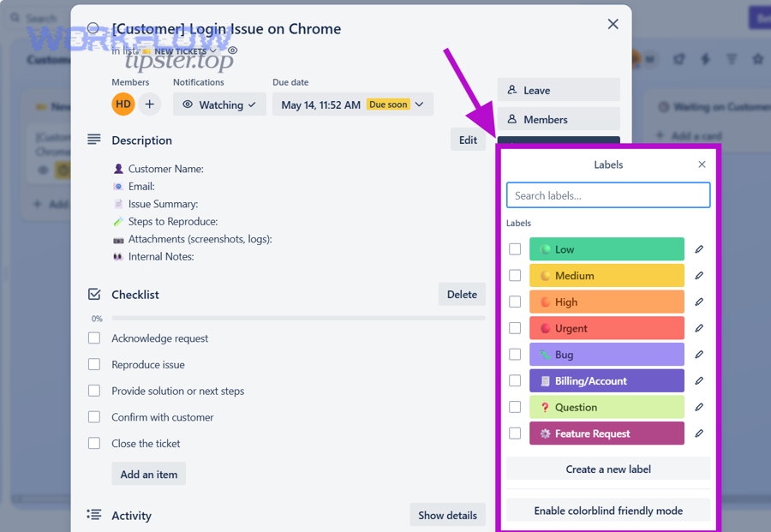Image resolution: width=771 pixels, height=532 pixels.
Task: Tick Provide solution or next steps item
Action: 94,391
